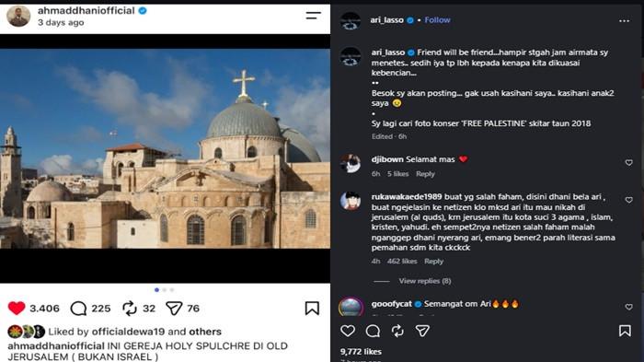Open the three-dots menu on ari_lasso post
Image resolution: width=644 pixels, height=362 pixels.
(624, 20)
